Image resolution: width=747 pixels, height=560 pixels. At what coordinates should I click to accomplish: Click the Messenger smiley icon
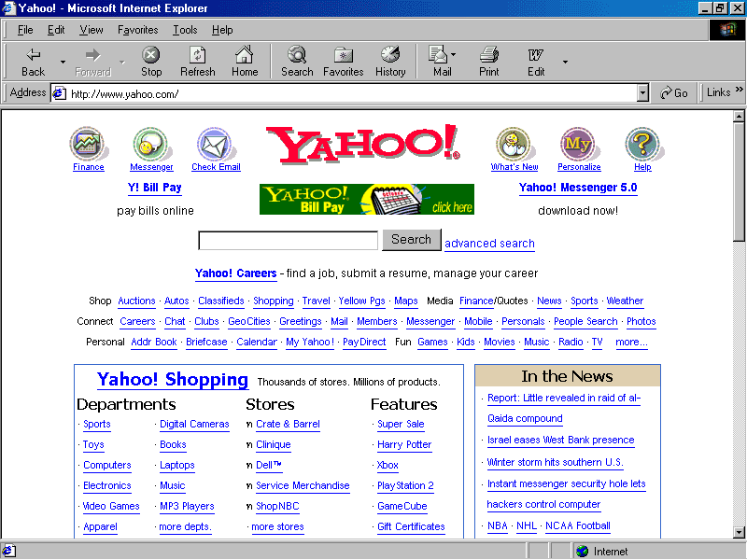tap(150, 144)
